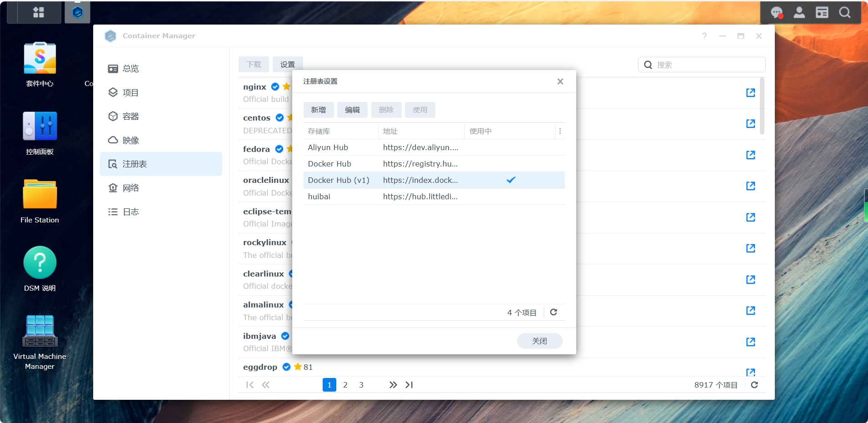
Task: Select page 1 button
Action: pyautogui.click(x=329, y=385)
